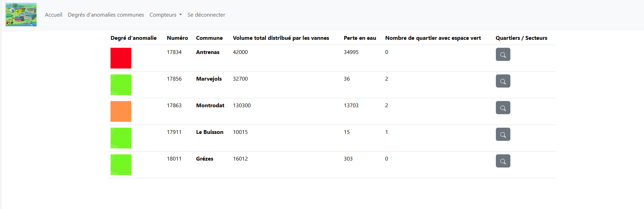
Task: Open magnifier button for Marvejols row
Action: click(x=503, y=81)
